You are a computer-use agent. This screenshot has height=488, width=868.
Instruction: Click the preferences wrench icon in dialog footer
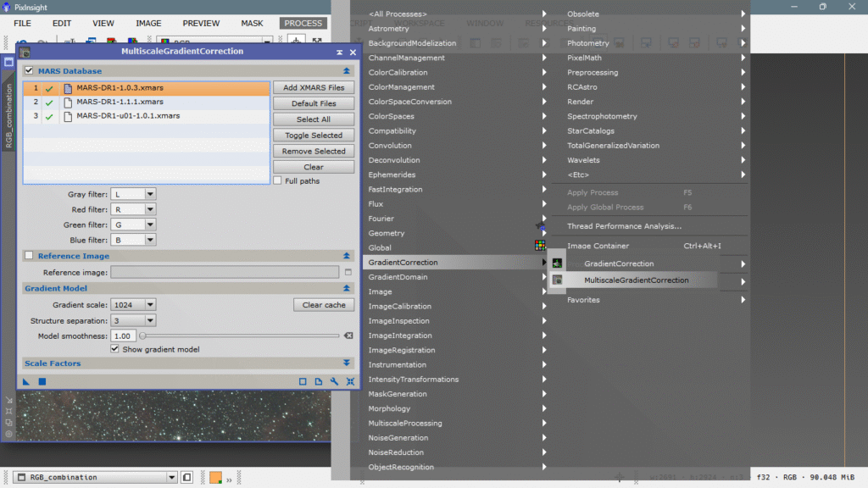[x=334, y=381]
